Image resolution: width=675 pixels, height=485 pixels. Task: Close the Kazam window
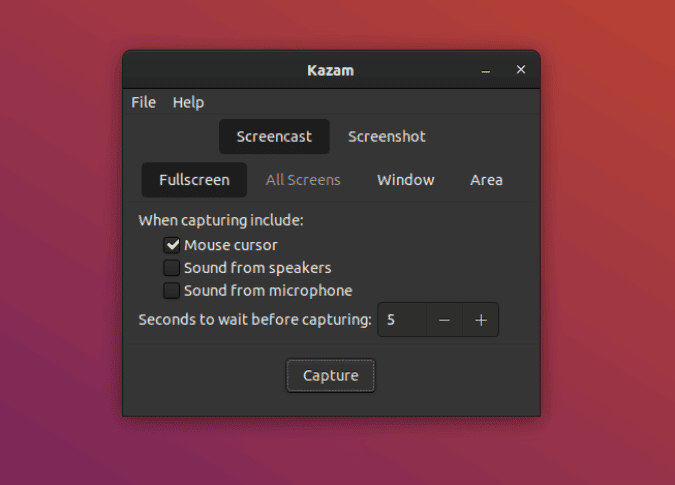click(x=521, y=70)
